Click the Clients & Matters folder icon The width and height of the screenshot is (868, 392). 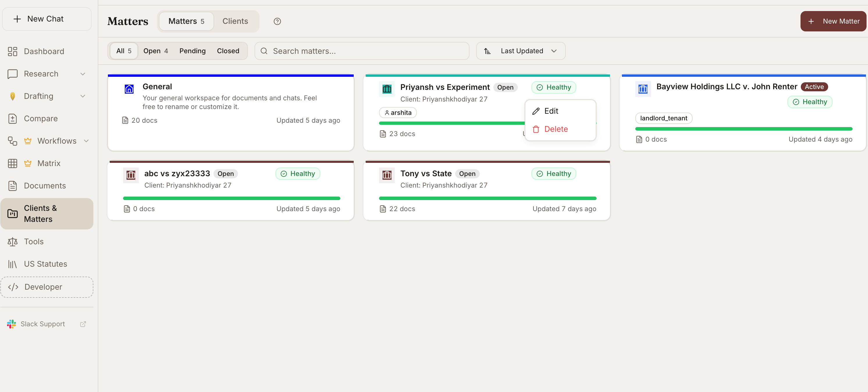13,213
